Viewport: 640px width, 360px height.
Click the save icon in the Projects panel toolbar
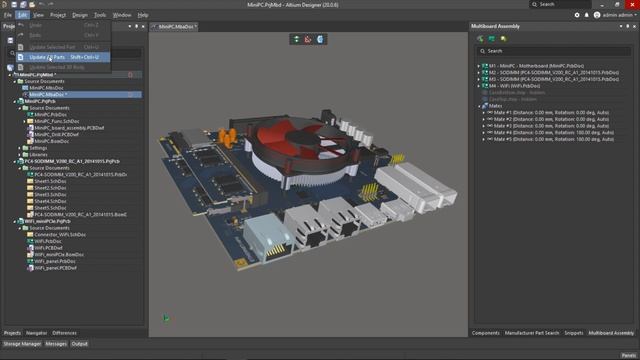10,40
